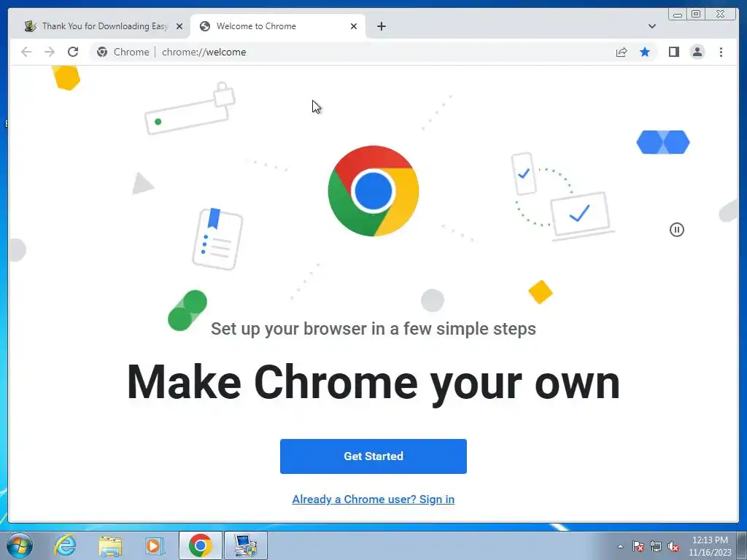Open the Chrome three-dot menu
The image size is (747, 560).
(x=721, y=52)
